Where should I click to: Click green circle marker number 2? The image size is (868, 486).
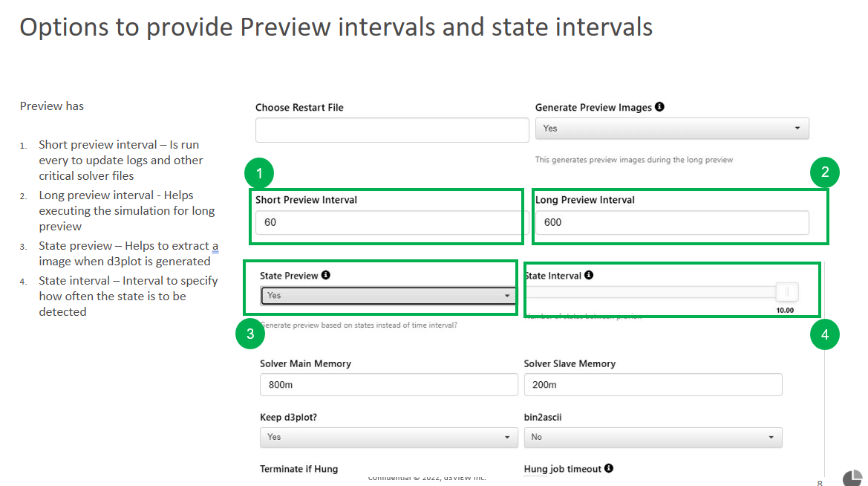[x=825, y=173]
